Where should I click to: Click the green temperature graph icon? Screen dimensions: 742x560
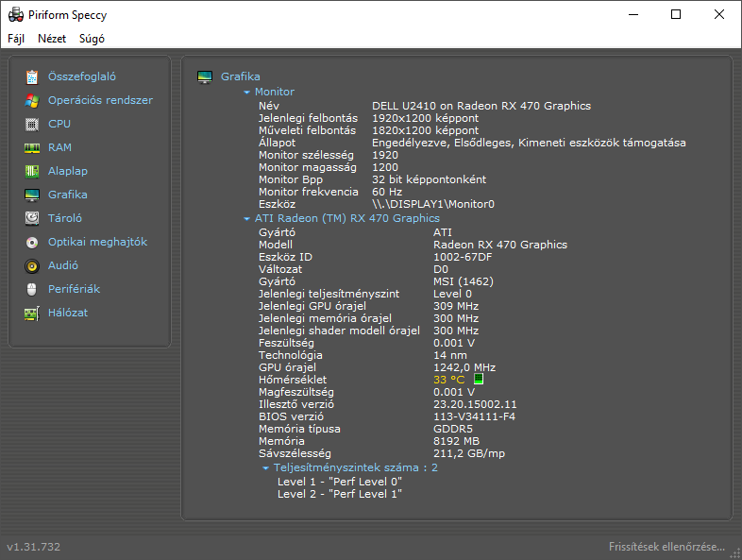tap(479, 379)
